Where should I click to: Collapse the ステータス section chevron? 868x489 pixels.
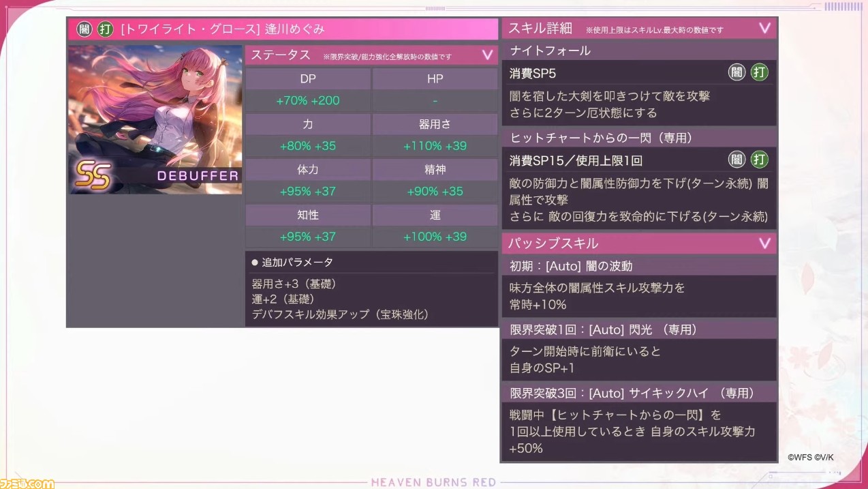point(487,55)
